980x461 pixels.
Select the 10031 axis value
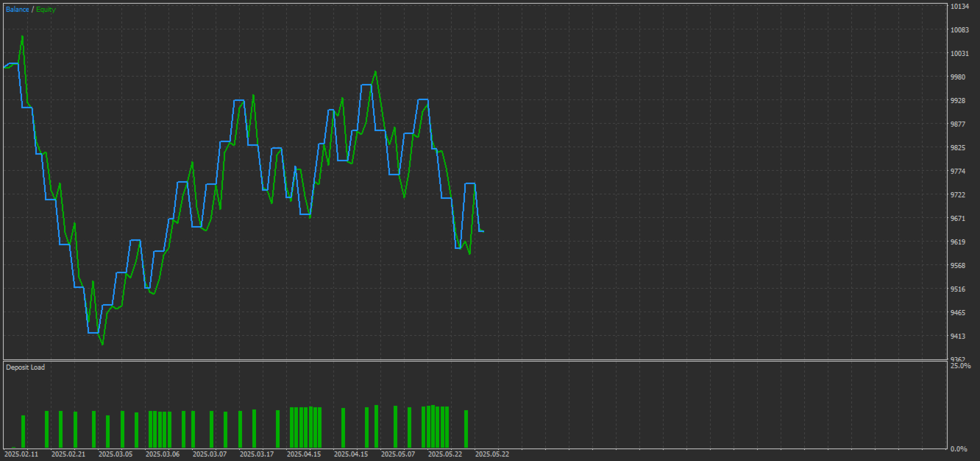959,54
